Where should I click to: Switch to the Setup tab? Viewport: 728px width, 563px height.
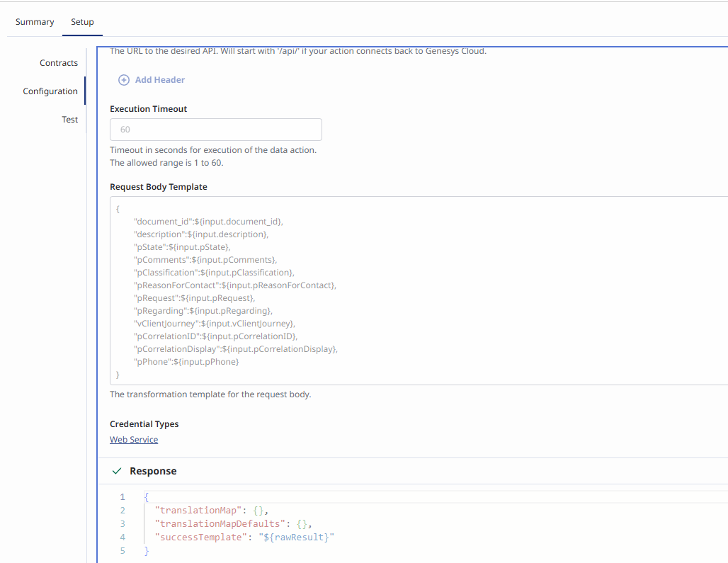[x=82, y=22]
